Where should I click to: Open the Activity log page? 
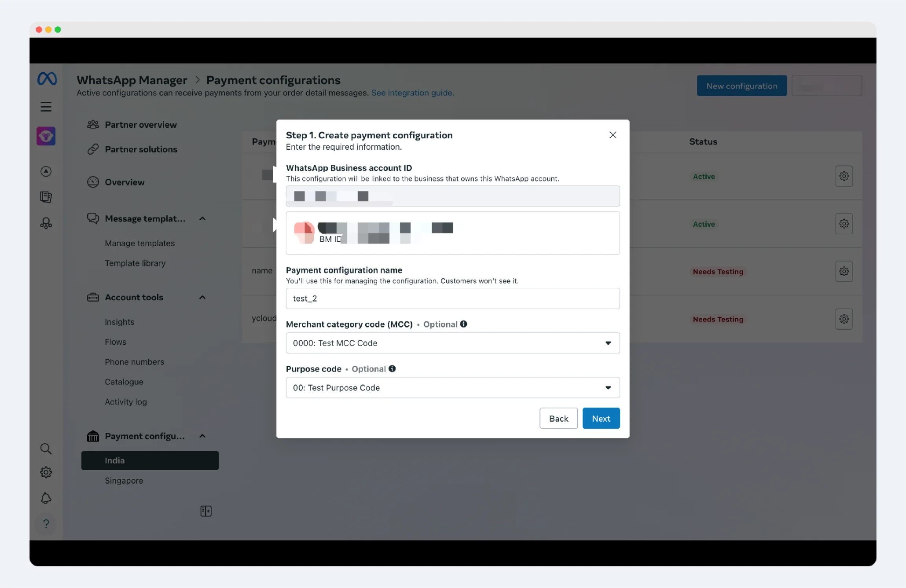(125, 402)
